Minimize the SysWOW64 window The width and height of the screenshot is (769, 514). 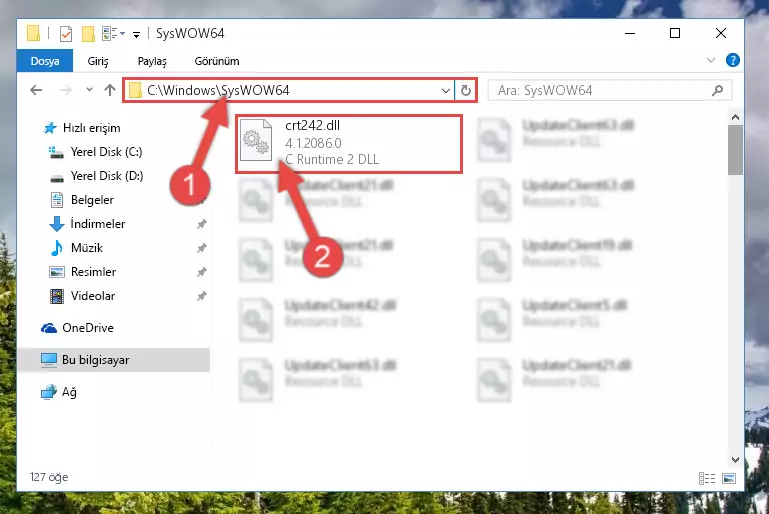coord(630,33)
